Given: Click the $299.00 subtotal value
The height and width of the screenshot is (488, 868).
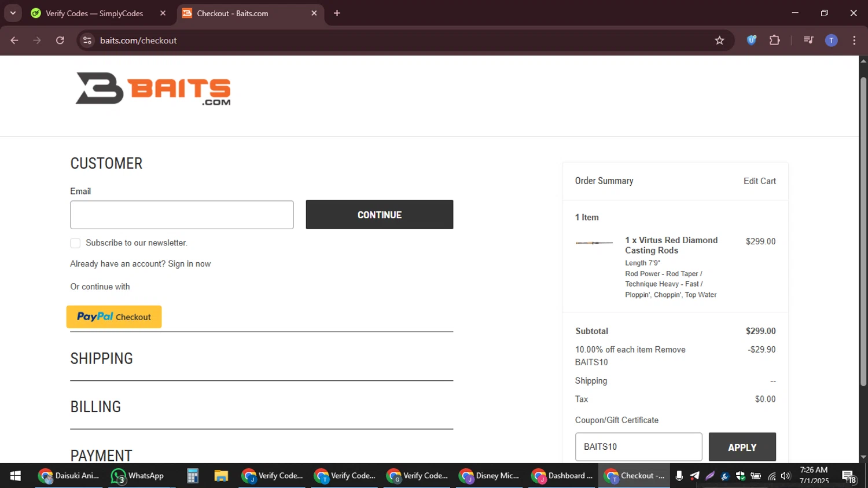Looking at the screenshot, I should [760, 331].
